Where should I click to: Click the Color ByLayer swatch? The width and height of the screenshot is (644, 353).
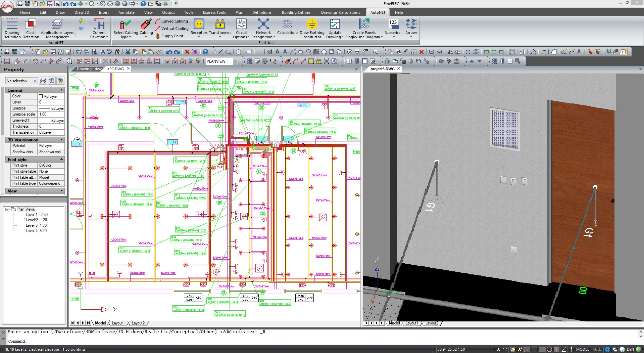click(x=41, y=96)
